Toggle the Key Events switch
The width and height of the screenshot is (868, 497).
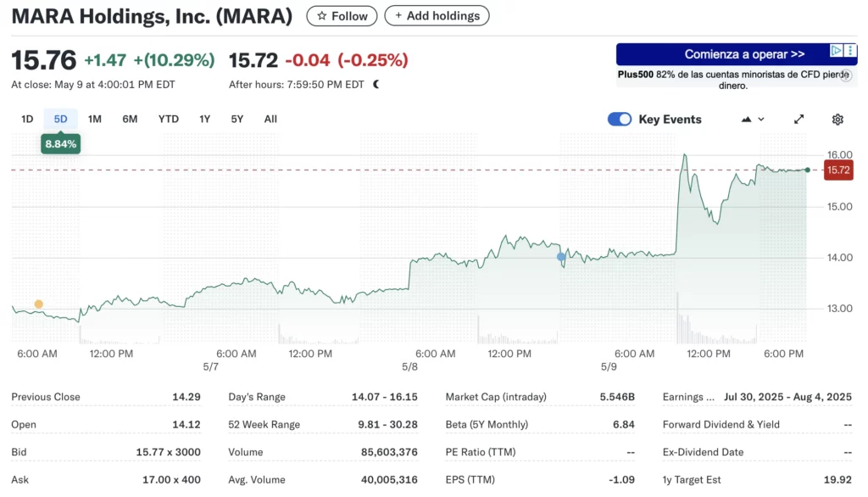[x=620, y=119]
